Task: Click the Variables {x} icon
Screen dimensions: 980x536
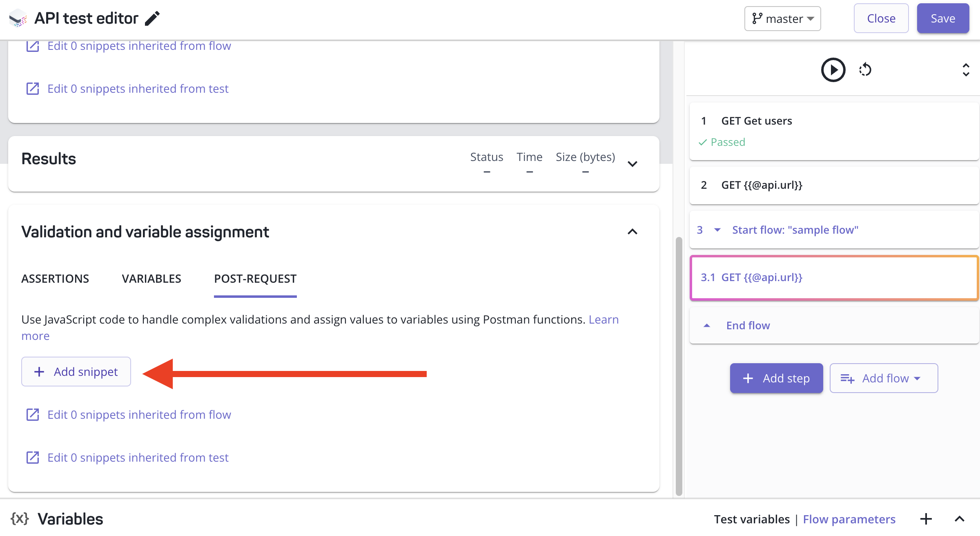Action: (x=20, y=519)
